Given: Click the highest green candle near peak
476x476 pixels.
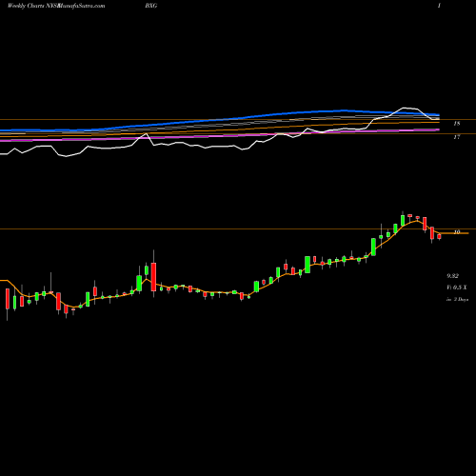Looking at the screenshot, I should click(403, 220).
